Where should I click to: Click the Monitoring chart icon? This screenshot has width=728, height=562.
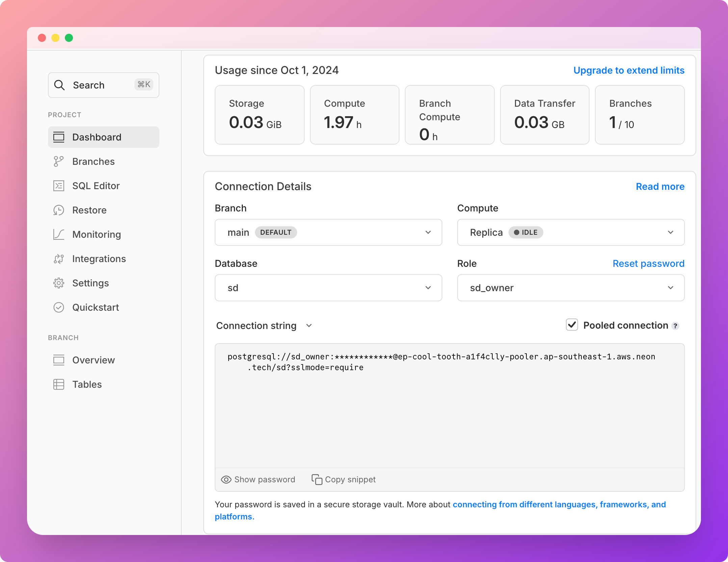(x=58, y=234)
